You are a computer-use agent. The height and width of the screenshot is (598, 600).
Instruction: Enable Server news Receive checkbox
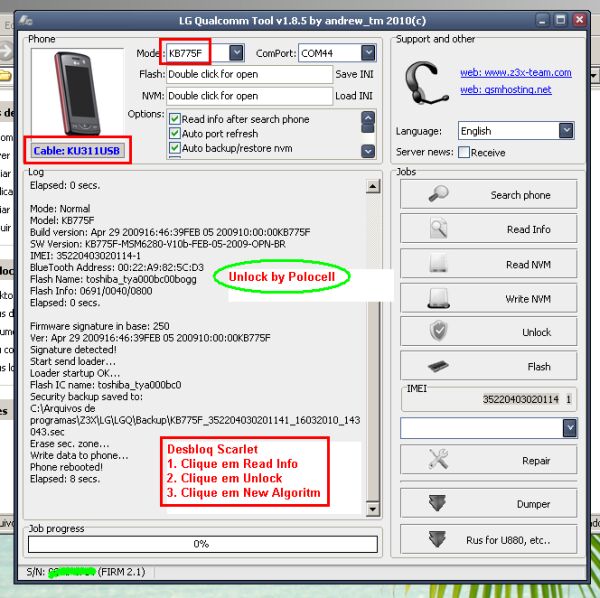[464, 152]
